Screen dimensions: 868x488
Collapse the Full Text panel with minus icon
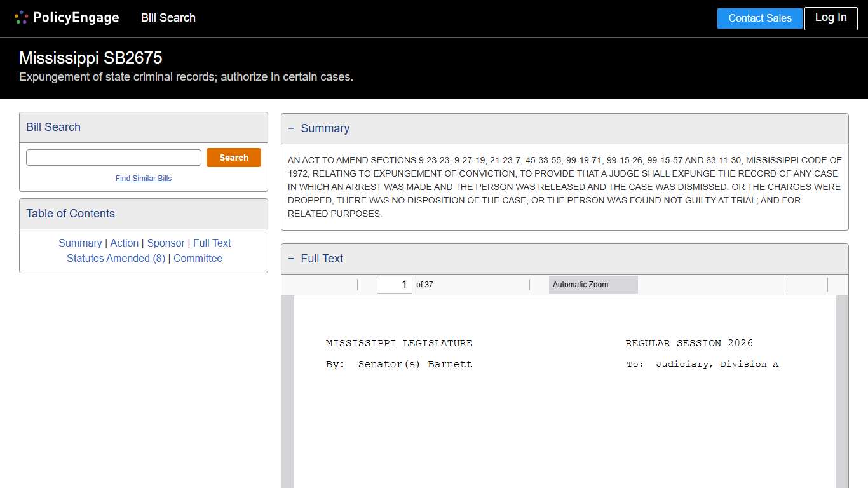tap(291, 259)
